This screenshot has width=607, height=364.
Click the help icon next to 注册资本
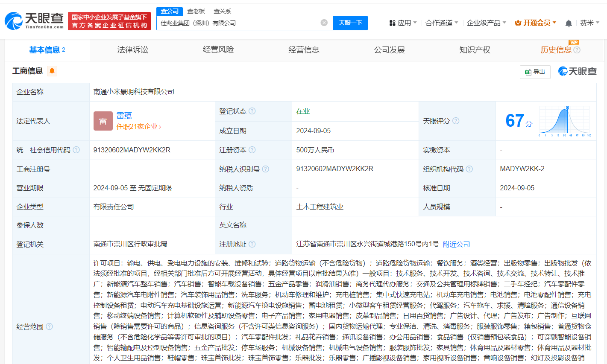[x=253, y=150]
